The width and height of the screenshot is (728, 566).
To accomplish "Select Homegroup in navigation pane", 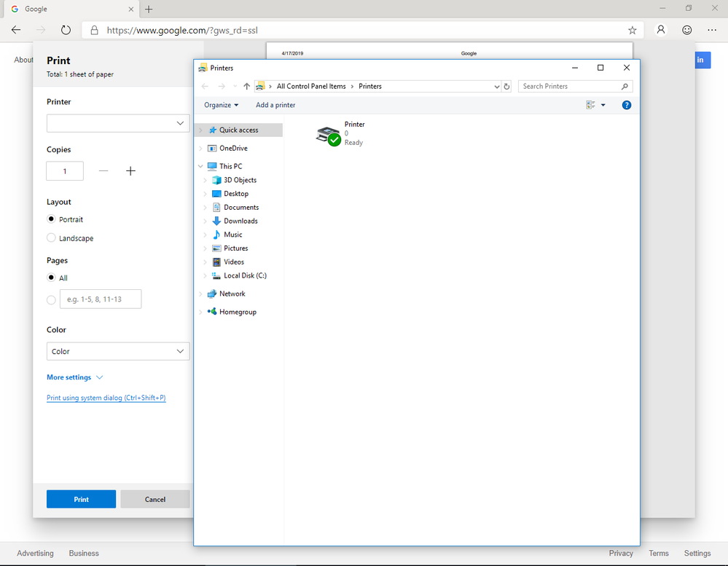I will coord(238,313).
